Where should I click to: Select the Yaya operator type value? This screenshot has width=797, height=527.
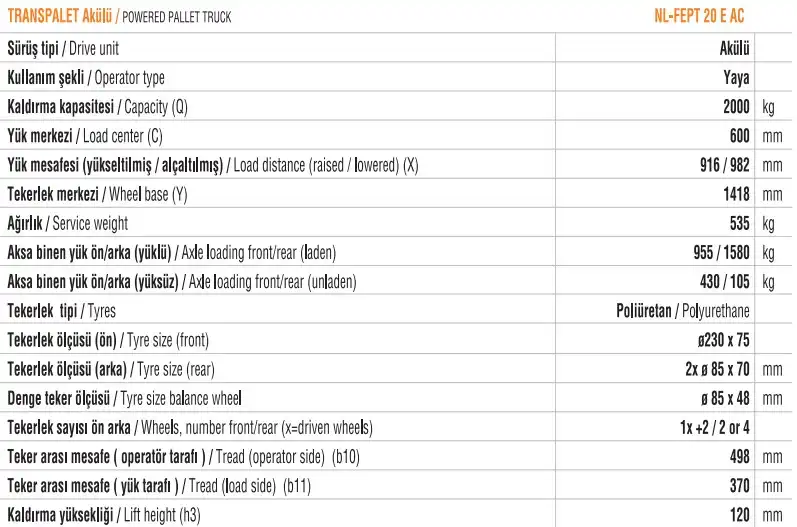click(x=737, y=77)
